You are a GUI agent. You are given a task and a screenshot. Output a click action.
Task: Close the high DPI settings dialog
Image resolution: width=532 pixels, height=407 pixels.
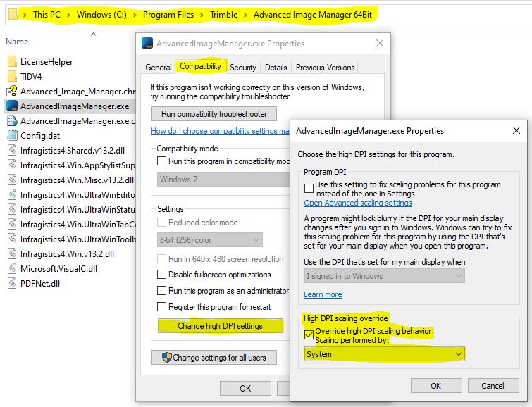516,130
